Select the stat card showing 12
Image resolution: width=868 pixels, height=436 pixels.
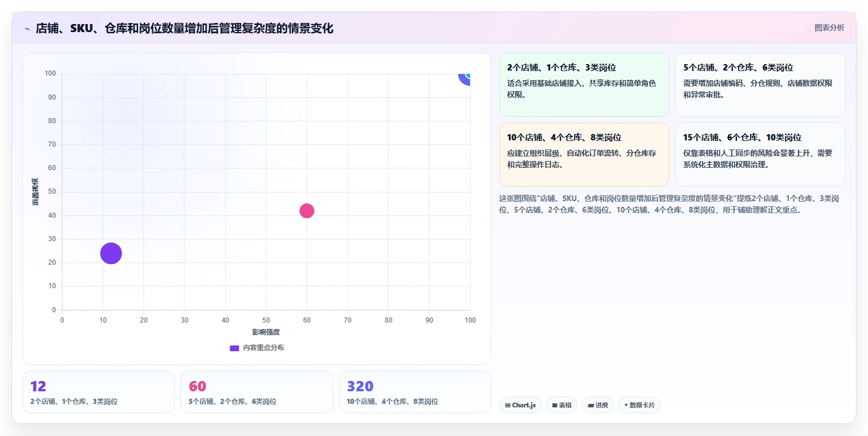pyautogui.click(x=98, y=392)
